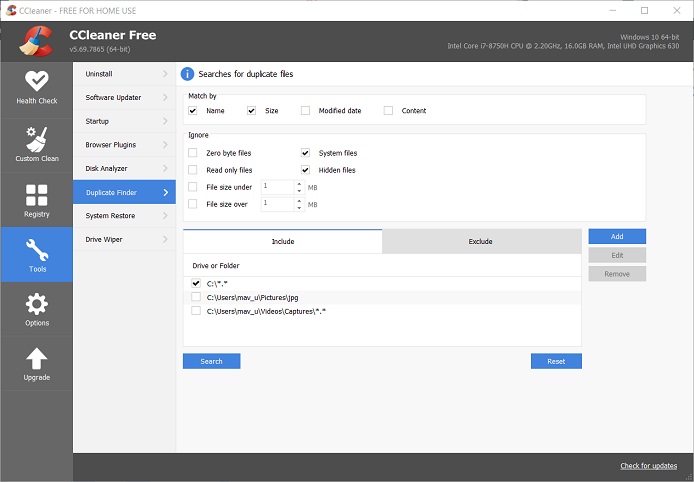Click the chevron next to Disk Analyzer
The width and height of the screenshot is (694, 482).
[166, 169]
